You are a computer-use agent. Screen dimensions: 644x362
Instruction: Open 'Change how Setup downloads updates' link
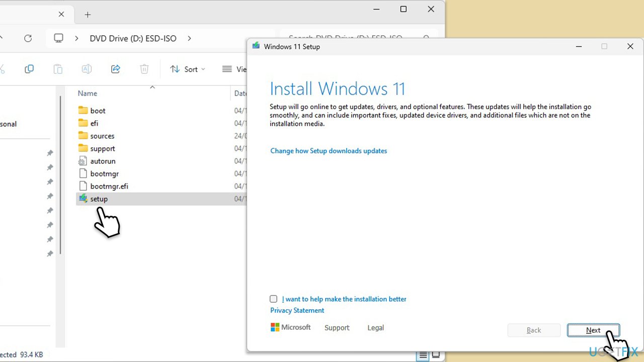click(x=329, y=151)
